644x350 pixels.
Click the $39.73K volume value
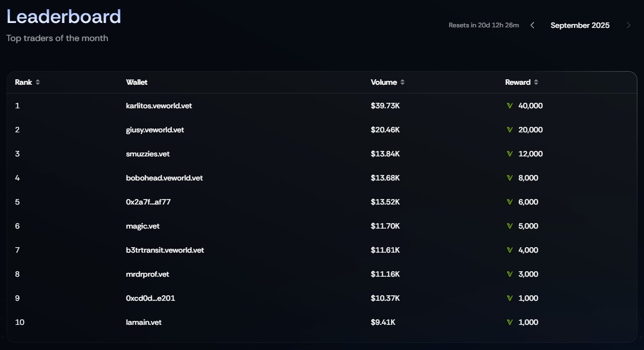pos(386,106)
